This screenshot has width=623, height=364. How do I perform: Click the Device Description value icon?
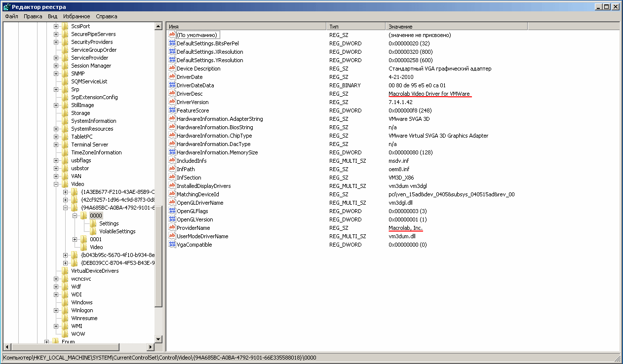pyautogui.click(x=172, y=69)
